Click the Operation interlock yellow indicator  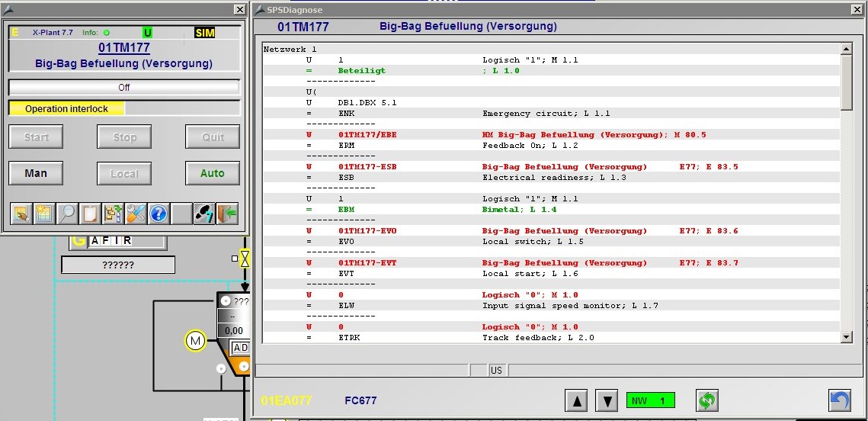[66, 108]
